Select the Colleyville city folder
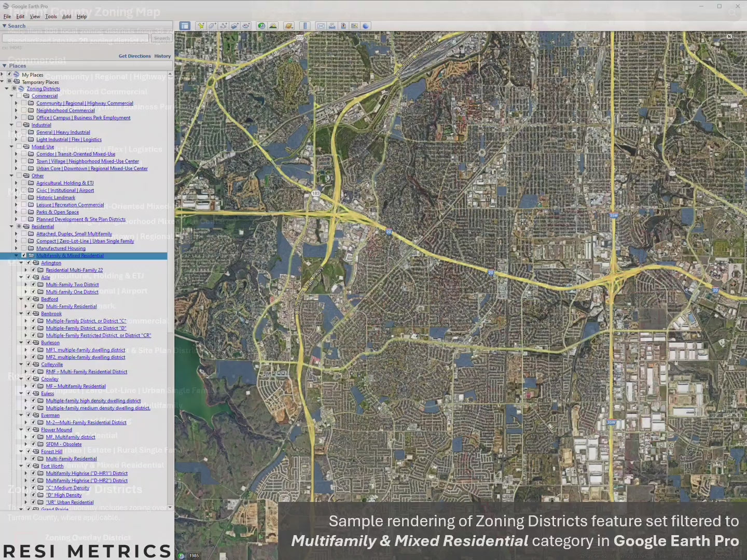This screenshot has width=747, height=560. [52, 365]
